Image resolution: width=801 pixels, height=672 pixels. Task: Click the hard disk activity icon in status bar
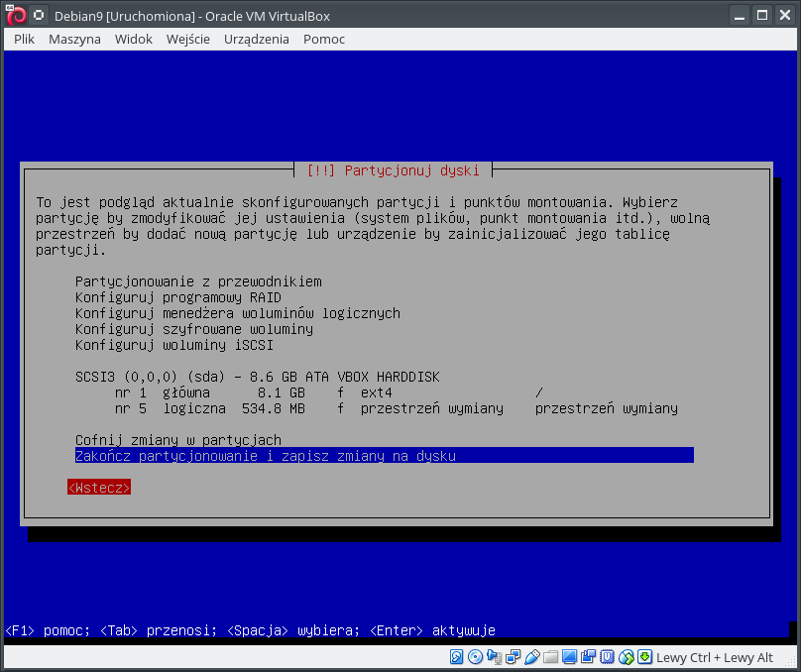click(x=457, y=657)
